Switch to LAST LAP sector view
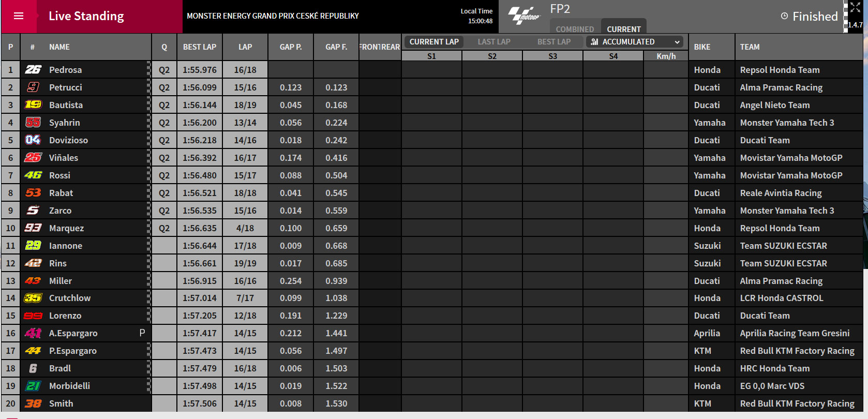Viewport: 868px width, 419px height. click(494, 42)
